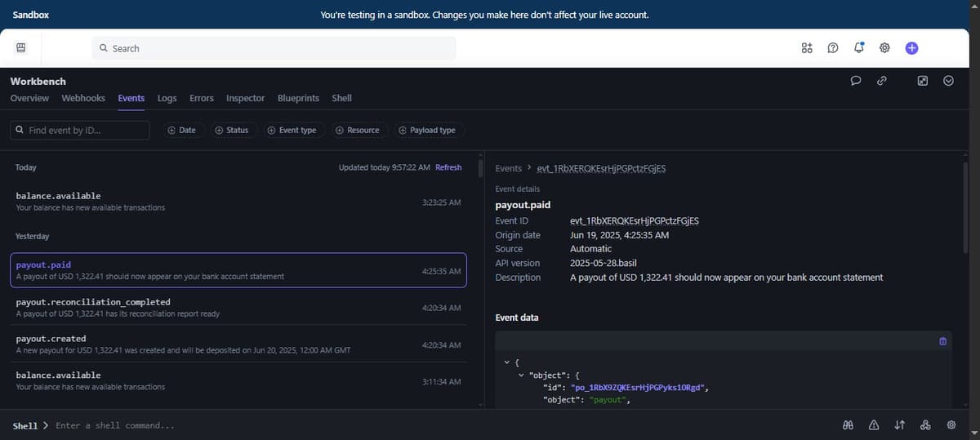Open the Event type filter

[292, 130]
